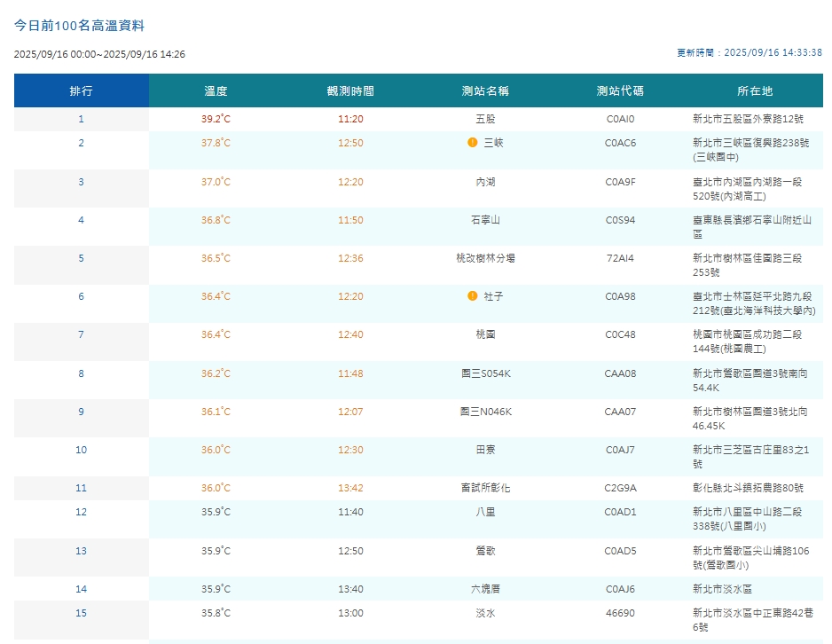Image resolution: width=832 pixels, height=644 pixels.
Task: Sort by the 溫度 column header
Action: pos(216,90)
